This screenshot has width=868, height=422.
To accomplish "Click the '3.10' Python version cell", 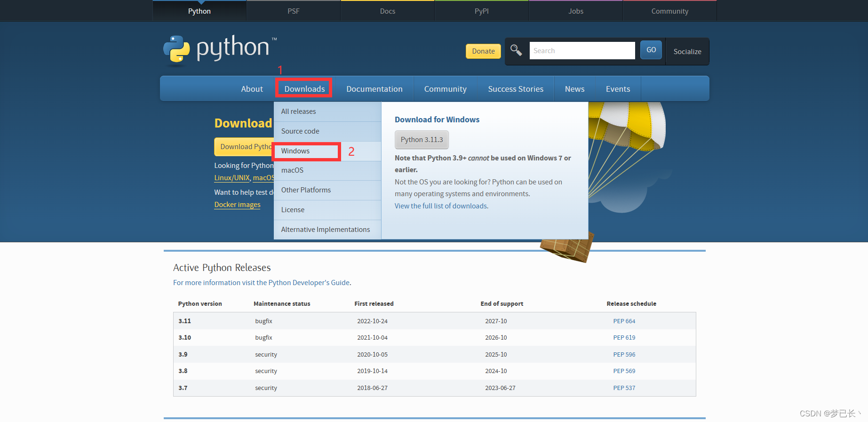I will (x=184, y=338).
